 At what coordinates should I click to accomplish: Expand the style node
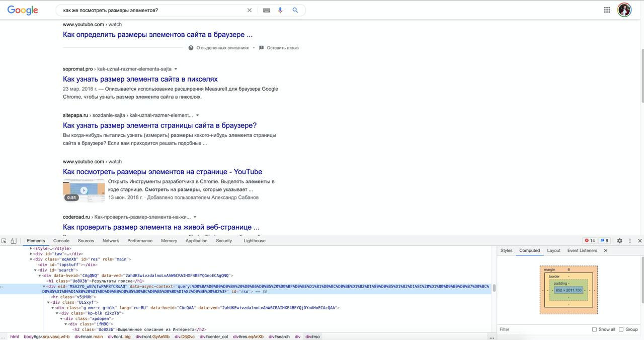31,248
